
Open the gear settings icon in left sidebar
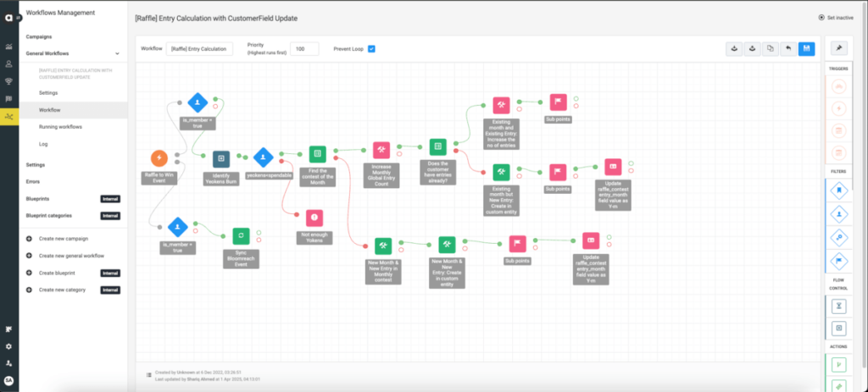pyautogui.click(x=8, y=346)
